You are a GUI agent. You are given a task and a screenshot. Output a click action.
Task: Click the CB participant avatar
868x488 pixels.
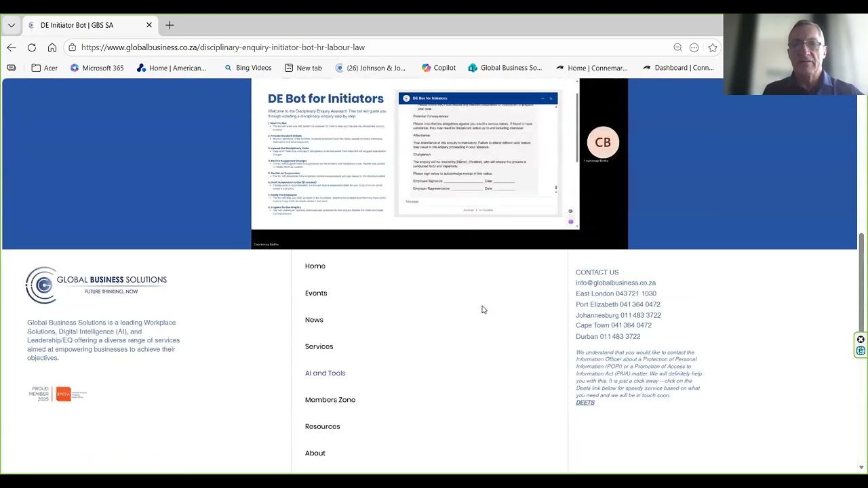coord(603,142)
